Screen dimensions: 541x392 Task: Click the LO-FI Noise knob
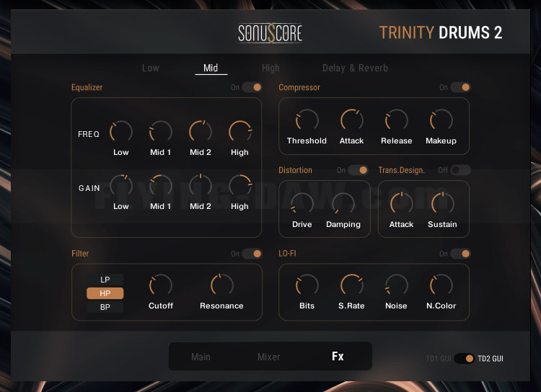point(397,285)
